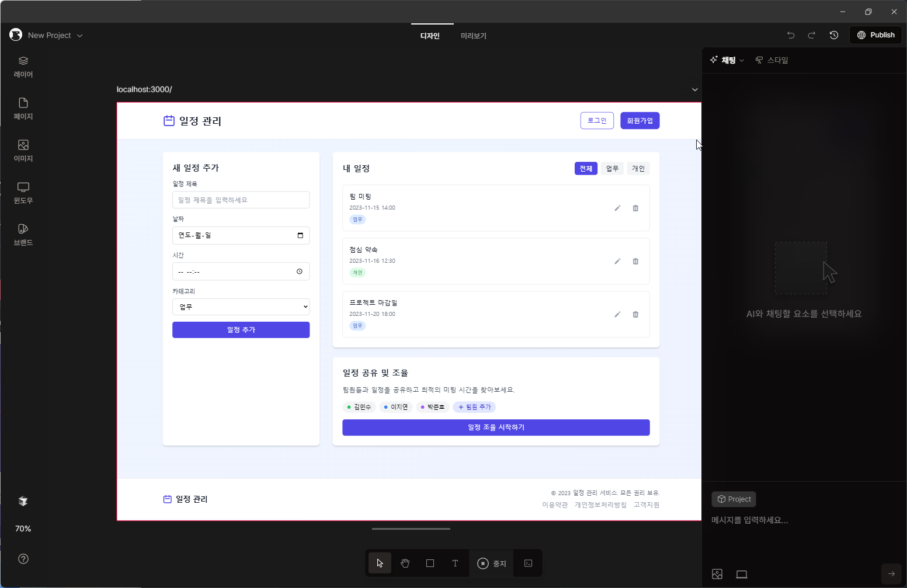Image resolution: width=907 pixels, height=588 pixels.
Task: Filter schedules by 업무
Action: pos(612,169)
